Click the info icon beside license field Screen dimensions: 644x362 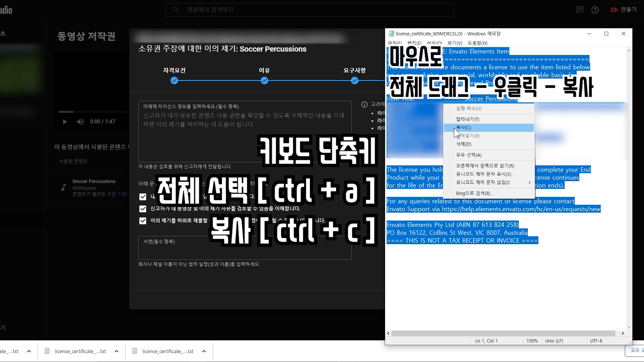tap(364, 105)
